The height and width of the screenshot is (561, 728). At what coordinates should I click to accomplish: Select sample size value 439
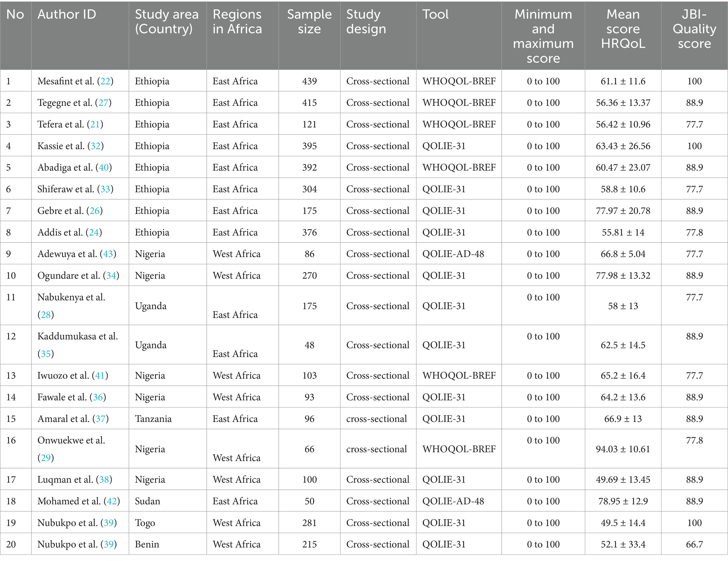click(x=309, y=81)
